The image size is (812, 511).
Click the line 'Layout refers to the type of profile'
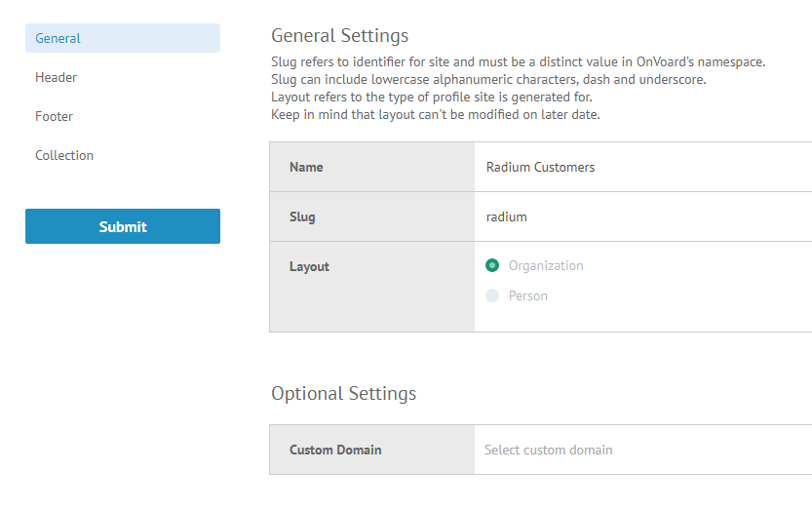pyautogui.click(x=432, y=97)
